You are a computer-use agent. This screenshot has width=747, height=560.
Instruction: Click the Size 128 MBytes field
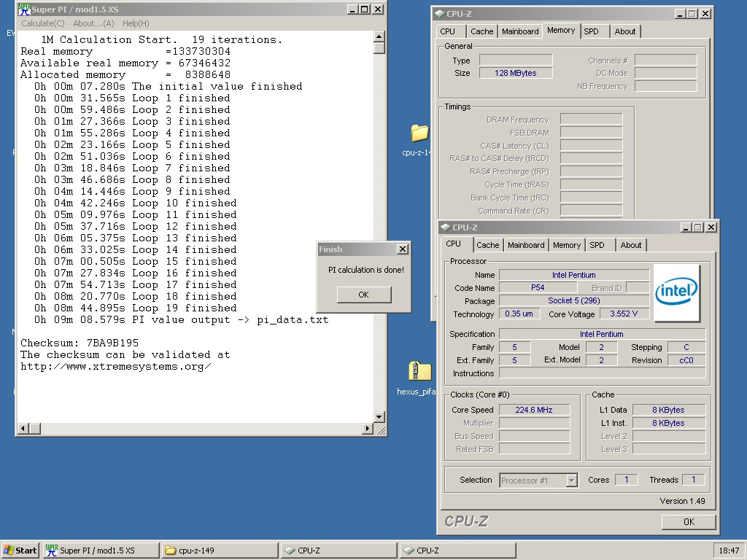tap(516, 73)
